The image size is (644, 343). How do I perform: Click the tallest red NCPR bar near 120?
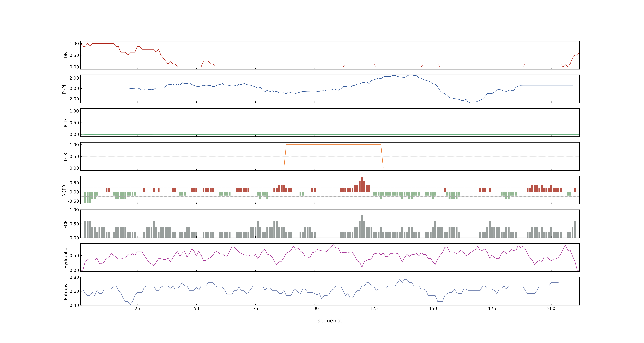point(362,185)
